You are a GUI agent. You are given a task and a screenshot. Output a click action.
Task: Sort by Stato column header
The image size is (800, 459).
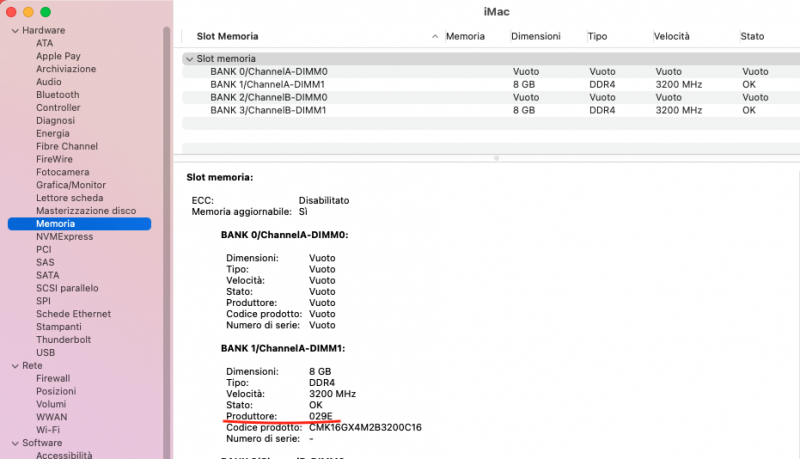point(752,36)
